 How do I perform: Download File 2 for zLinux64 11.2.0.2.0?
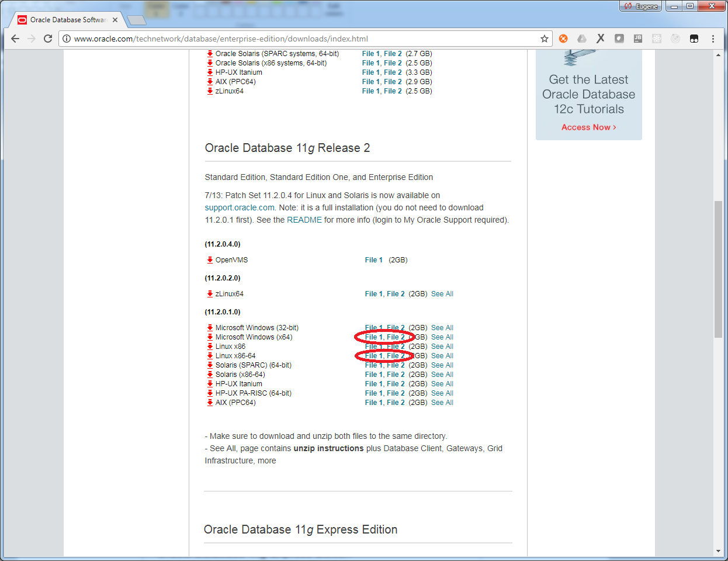click(396, 294)
